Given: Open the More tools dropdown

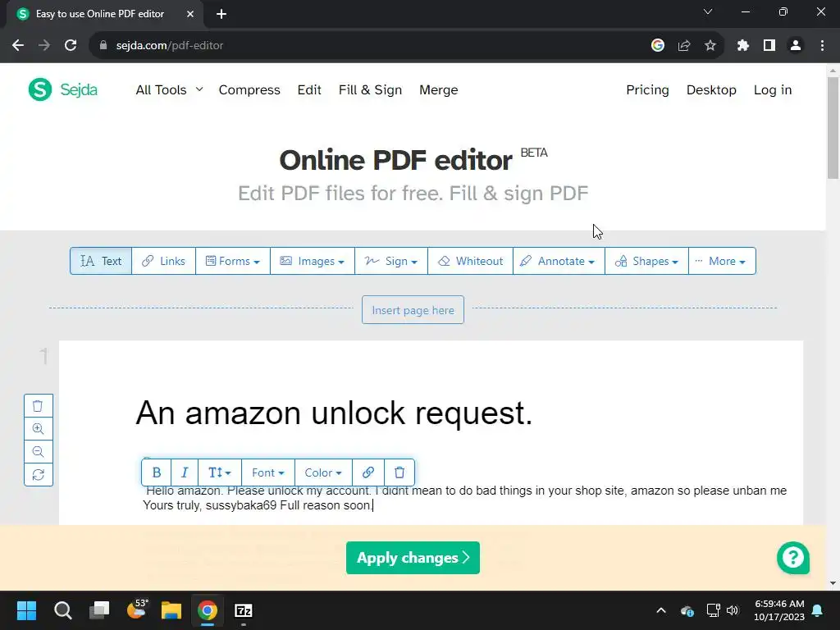Looking at the screenshot, I should pyautogui.click(x=722, y=261).
